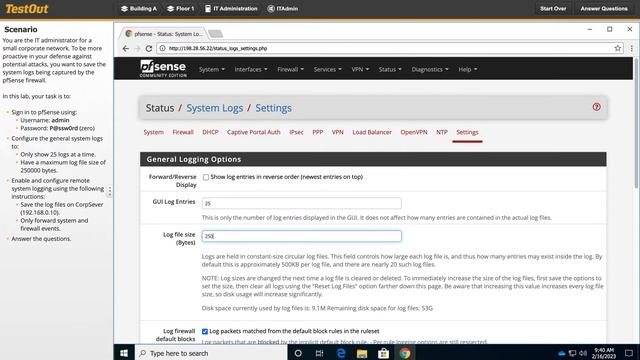Select the pfSense Status browser tab
This screenshot has width=640, height=360.
coord(164,34)
